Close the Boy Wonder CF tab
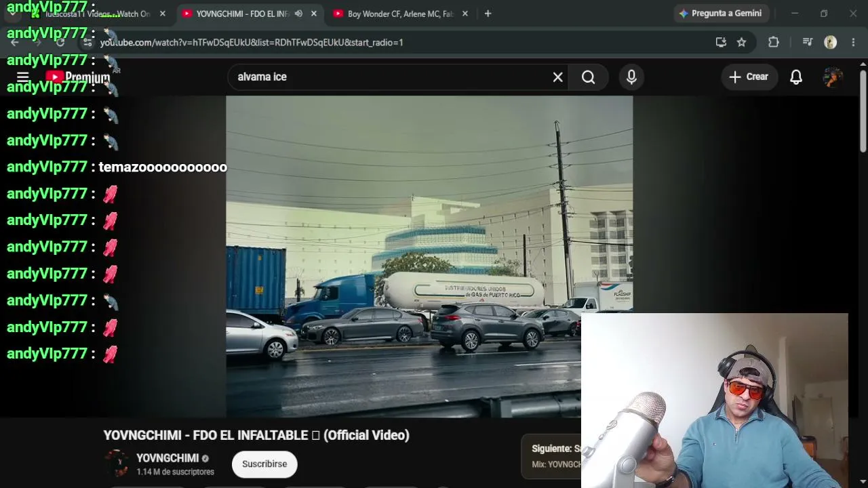Screen dimensions: 868x488 pos(465,14)
